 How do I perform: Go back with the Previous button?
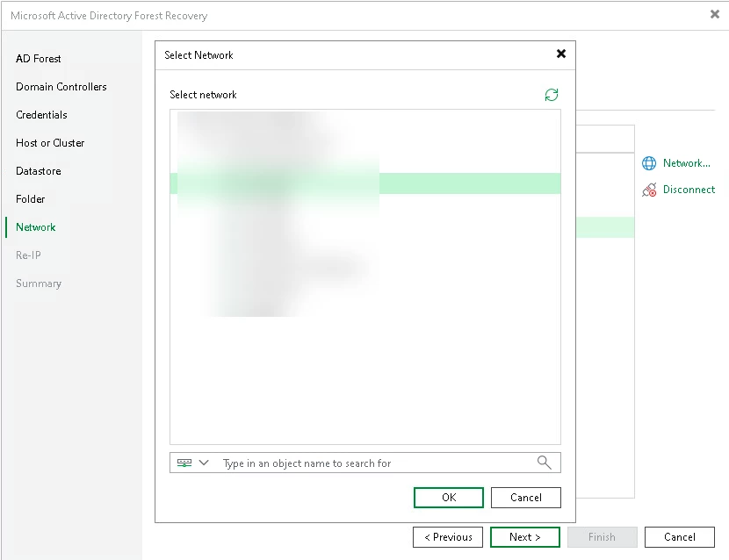pyautogui.click(x=448, y=537)
